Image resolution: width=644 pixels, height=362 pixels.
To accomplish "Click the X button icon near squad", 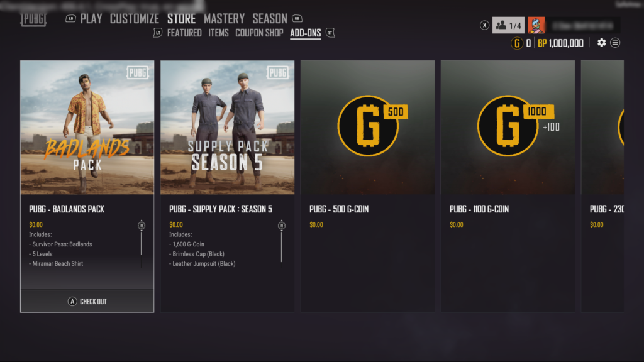I will click(x=485, y=25).
